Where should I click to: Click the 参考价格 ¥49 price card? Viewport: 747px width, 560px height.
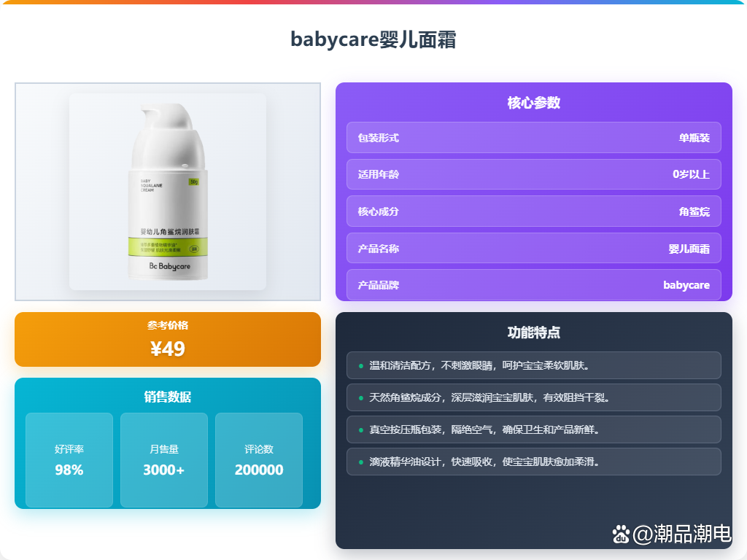coord(168,340)
